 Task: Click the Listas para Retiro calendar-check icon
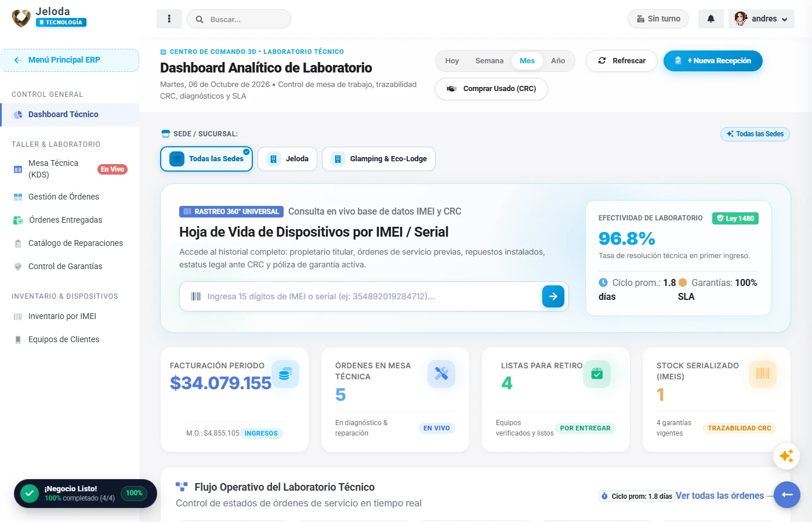597,374
